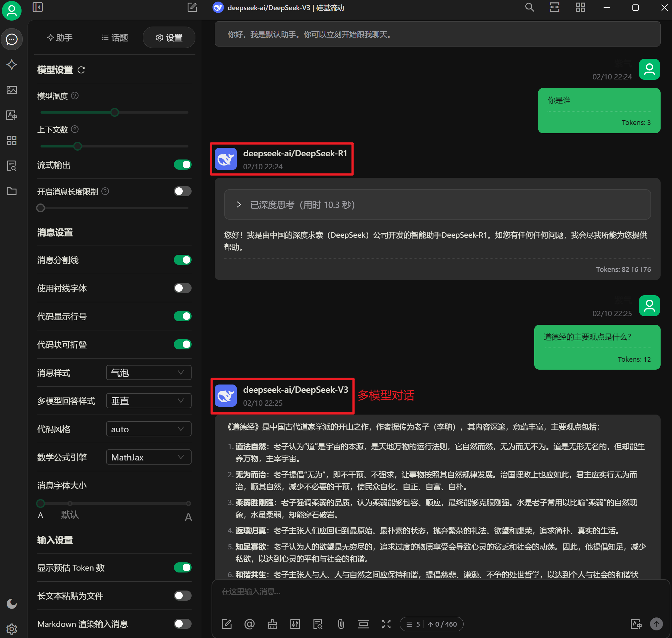The height and width of the screenshot is (638, 672).
Task: Create a new topic with top edit icon
Action: (192, 7)
